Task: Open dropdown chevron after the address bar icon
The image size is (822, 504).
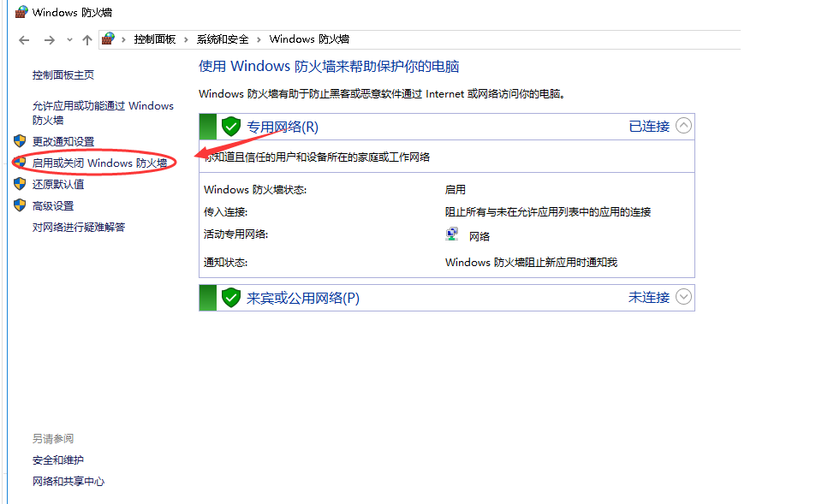Action: pyautogui.click(x=123, y=40)
